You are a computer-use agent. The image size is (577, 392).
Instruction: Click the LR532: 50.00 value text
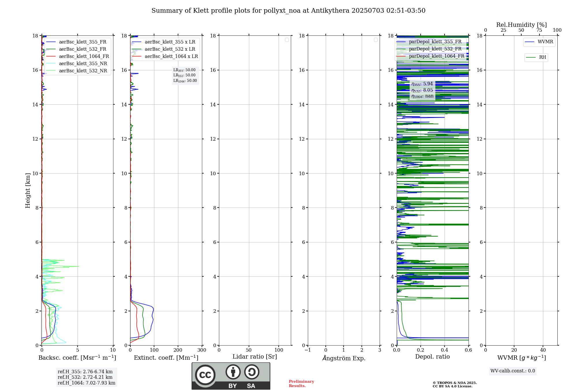coord(184,75)
